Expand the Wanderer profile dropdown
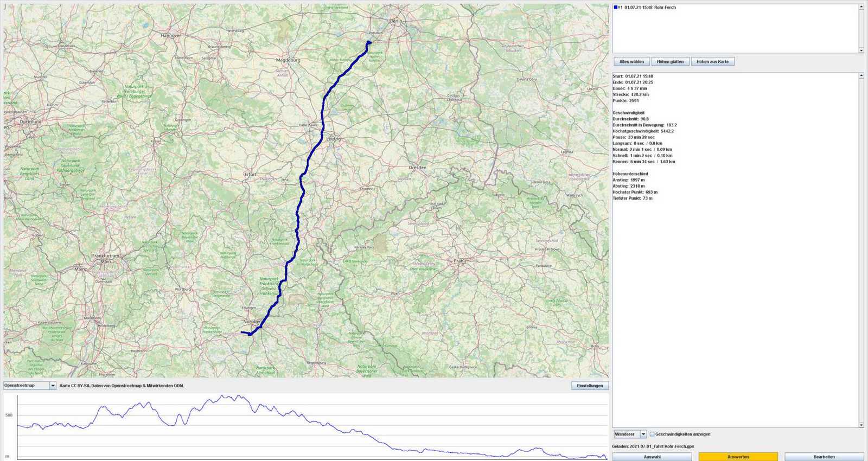 [643, 434]
